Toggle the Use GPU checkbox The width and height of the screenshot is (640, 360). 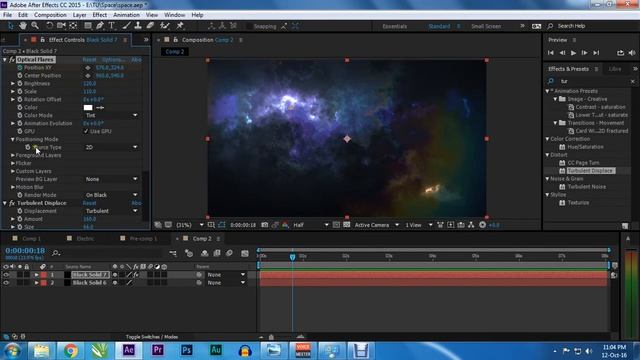pyautogui.click(x=86, y=131)
